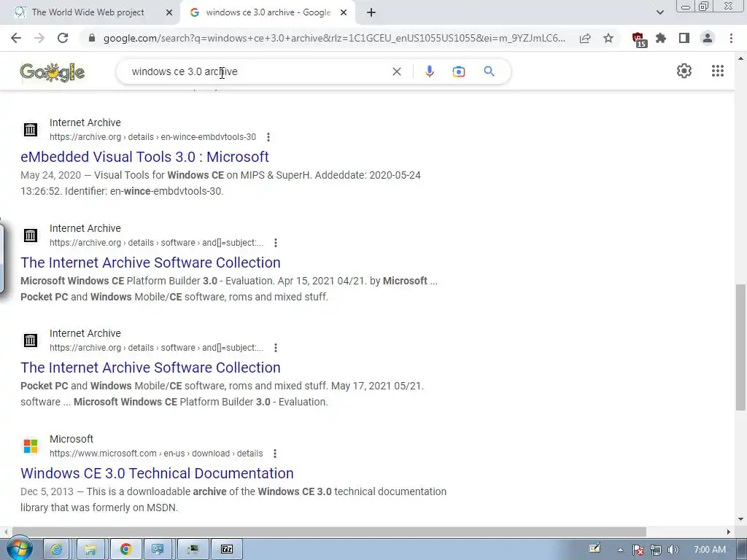Click the network tray icon
Viewport: 747px width, 560px height.
(656, 550)
